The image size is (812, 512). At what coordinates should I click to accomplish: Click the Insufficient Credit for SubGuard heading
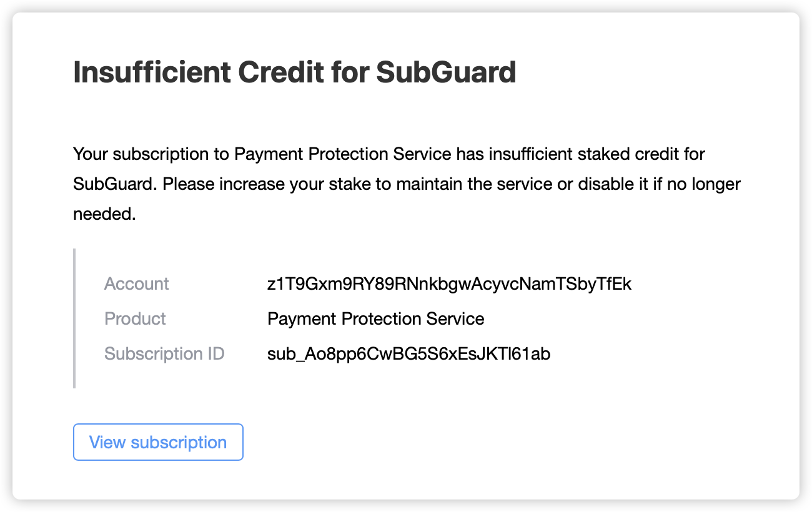[294, 72]
